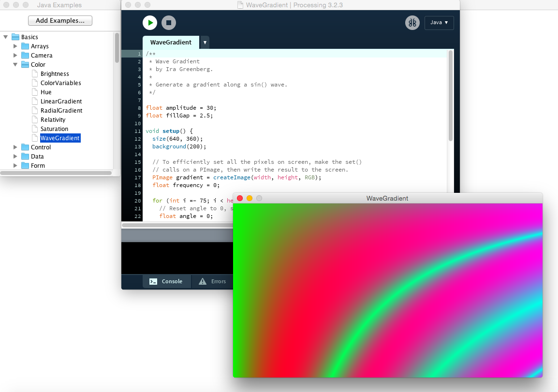Viewport: 558px width, 392px height.
Task: Select the LinearGradient example
Action: point(61,102)
